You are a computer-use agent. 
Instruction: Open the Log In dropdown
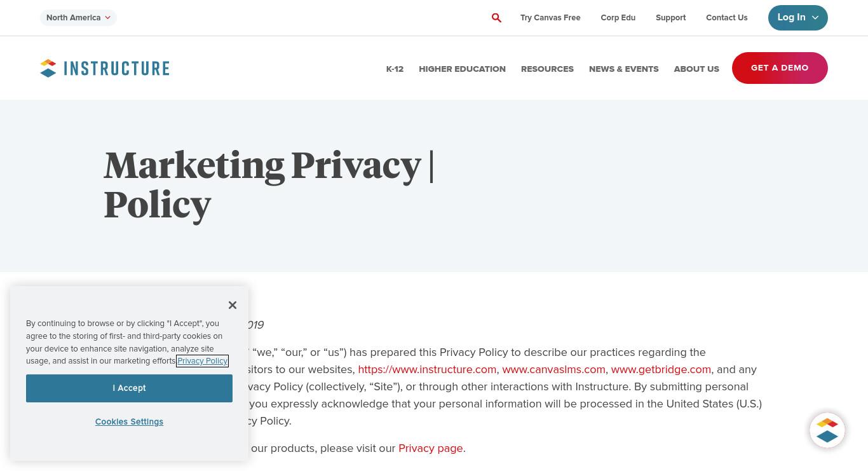[797, 18]
